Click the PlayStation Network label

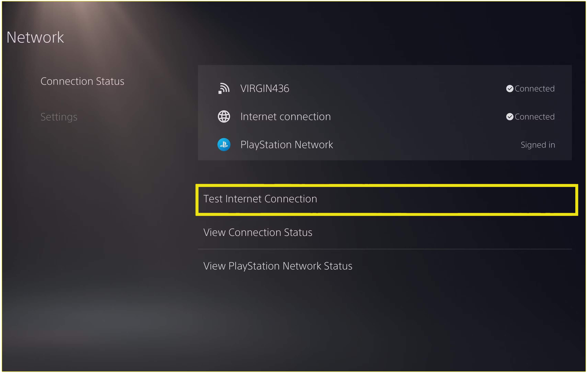point(287,145)
